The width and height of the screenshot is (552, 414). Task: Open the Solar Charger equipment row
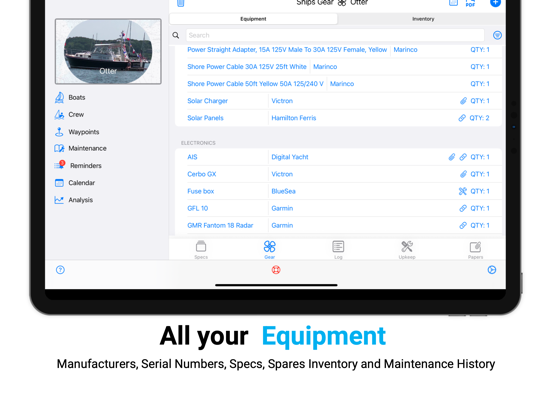coord(338,101)
